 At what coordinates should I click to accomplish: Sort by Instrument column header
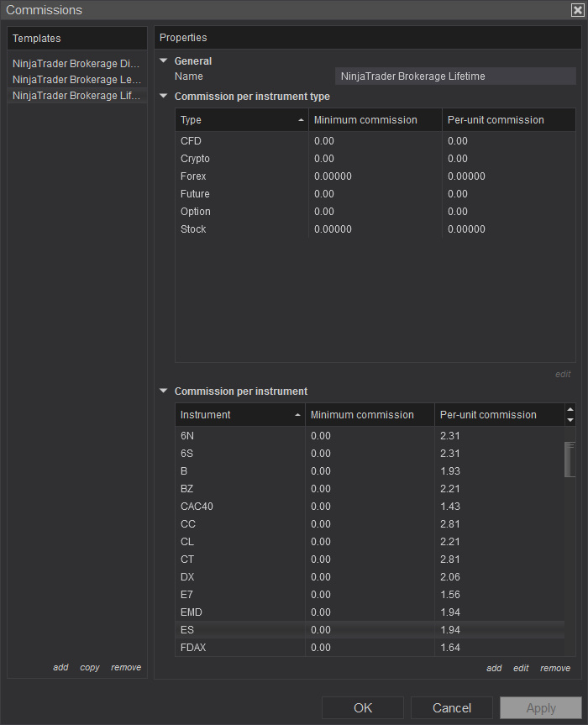tap(240, 415)
